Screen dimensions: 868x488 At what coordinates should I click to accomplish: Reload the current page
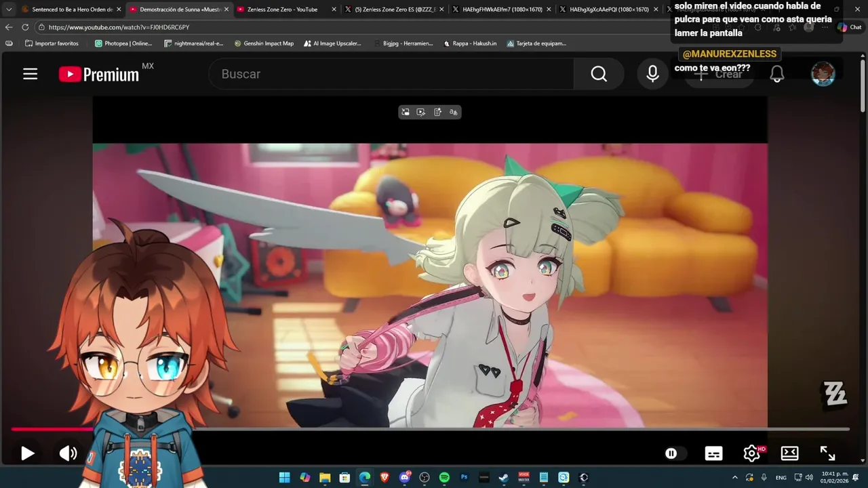pyautogui.click(x=25, y=27)
